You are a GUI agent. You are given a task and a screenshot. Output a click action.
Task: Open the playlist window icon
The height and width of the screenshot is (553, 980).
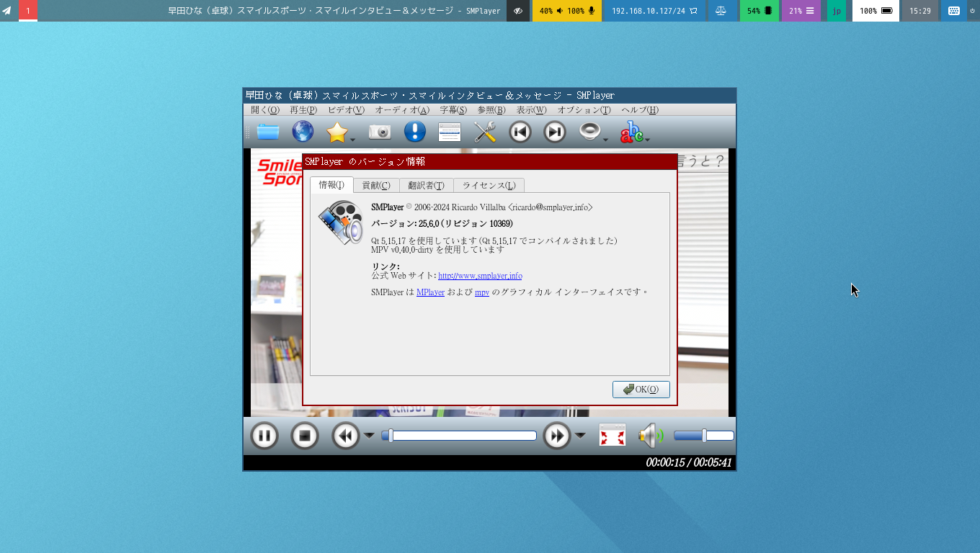pos(450,132)
